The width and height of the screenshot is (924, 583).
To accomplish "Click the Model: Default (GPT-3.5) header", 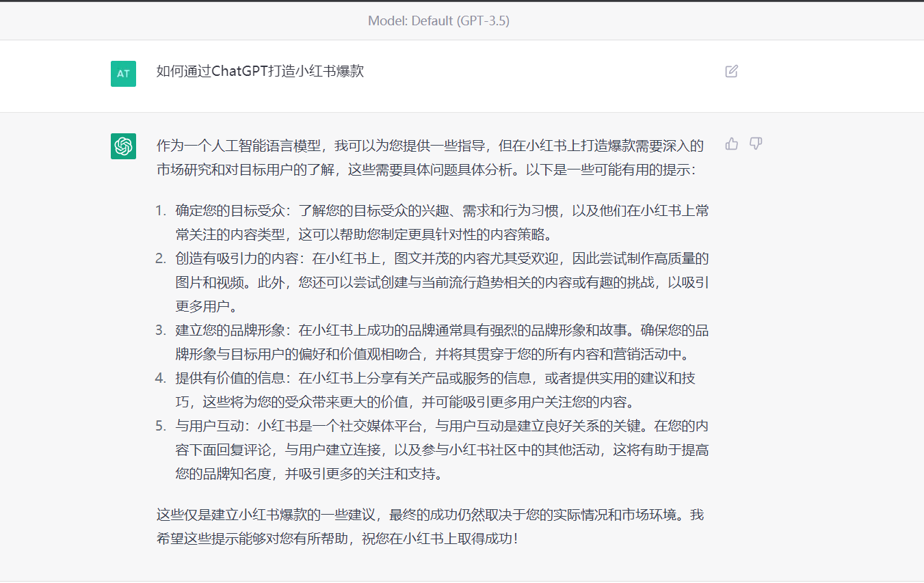I will pos(438,21).
